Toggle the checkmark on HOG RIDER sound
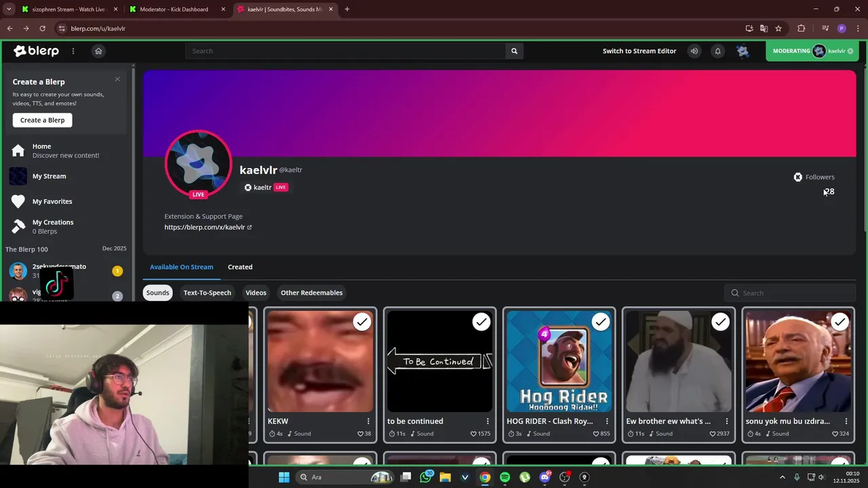This screenshot has width=868, height=488. [601, 322]
